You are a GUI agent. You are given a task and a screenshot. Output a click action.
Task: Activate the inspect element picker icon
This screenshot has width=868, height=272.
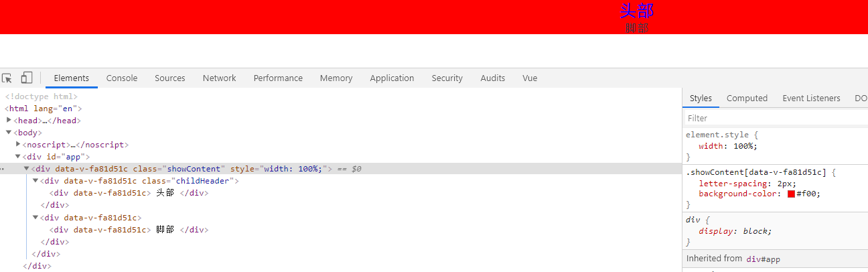click(7, 78)
